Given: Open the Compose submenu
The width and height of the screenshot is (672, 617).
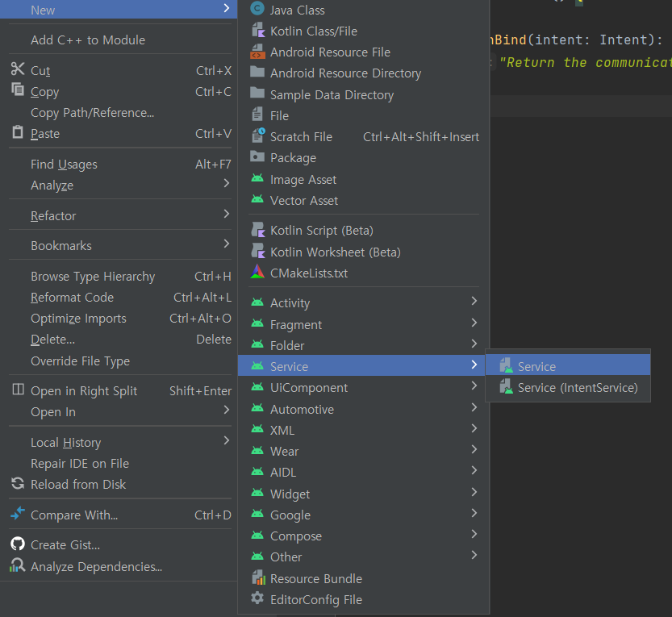Looking at the screenshot, I should tap(363, 536).
